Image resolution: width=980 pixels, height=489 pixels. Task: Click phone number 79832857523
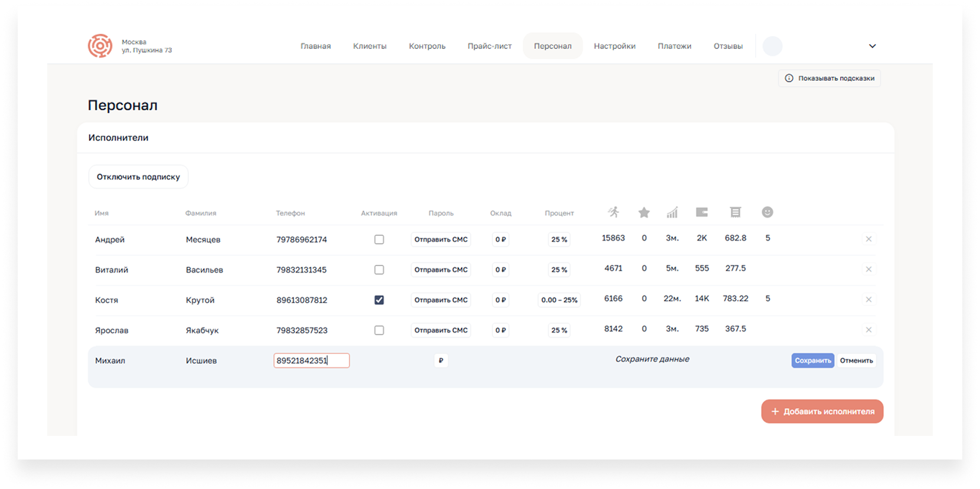(x=302, y=330)
